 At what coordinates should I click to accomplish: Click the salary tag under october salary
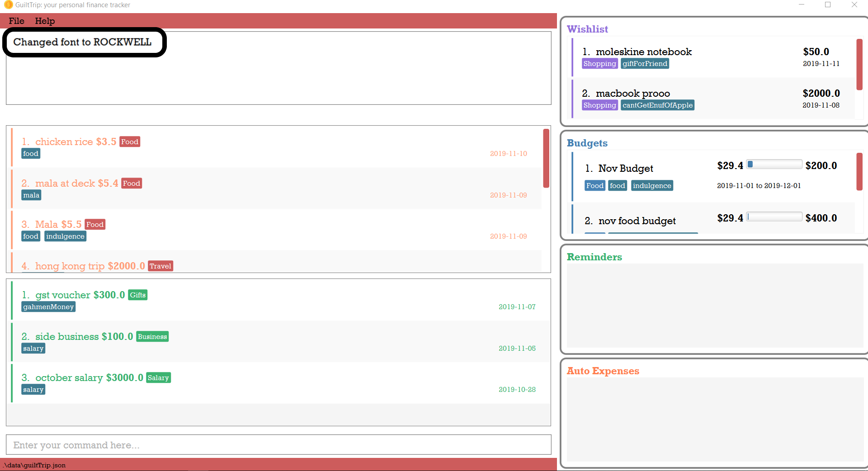point(33,390)
